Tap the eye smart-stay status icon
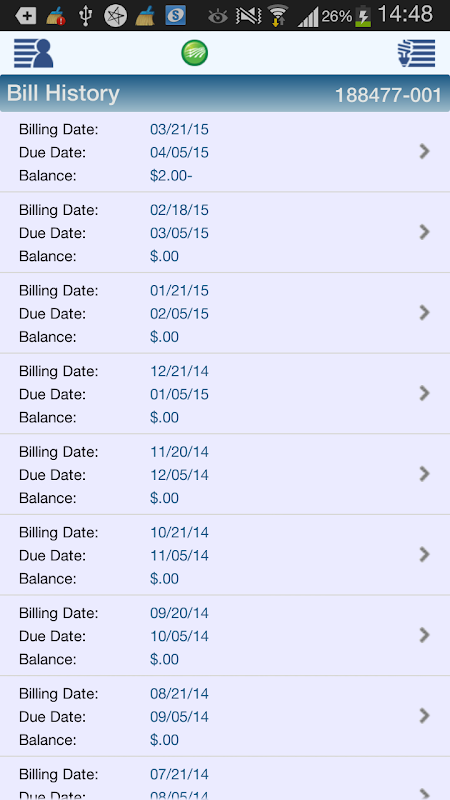 [218, 16]
